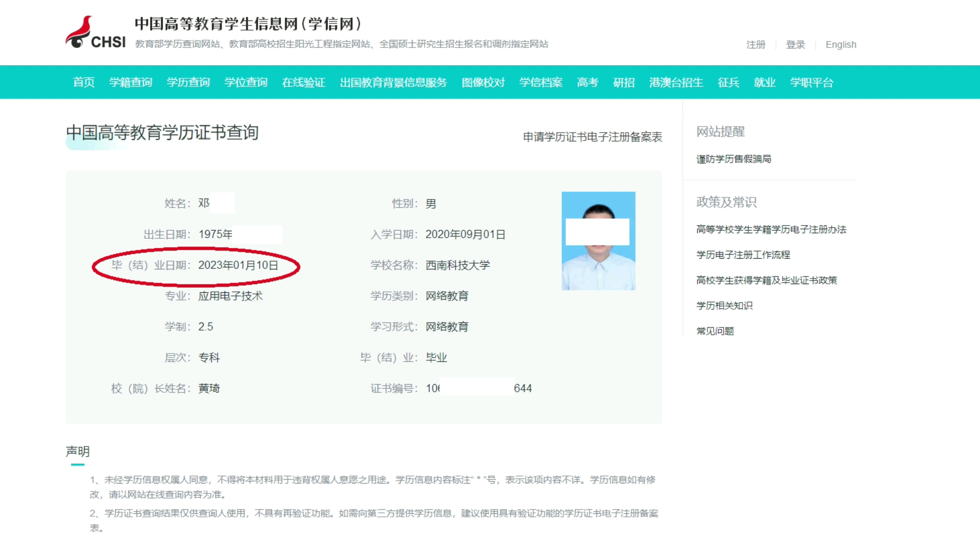The width and height of the screenshot is (980, 551).
Task: Open 常见问题 link
Action: tap(715, 331)
